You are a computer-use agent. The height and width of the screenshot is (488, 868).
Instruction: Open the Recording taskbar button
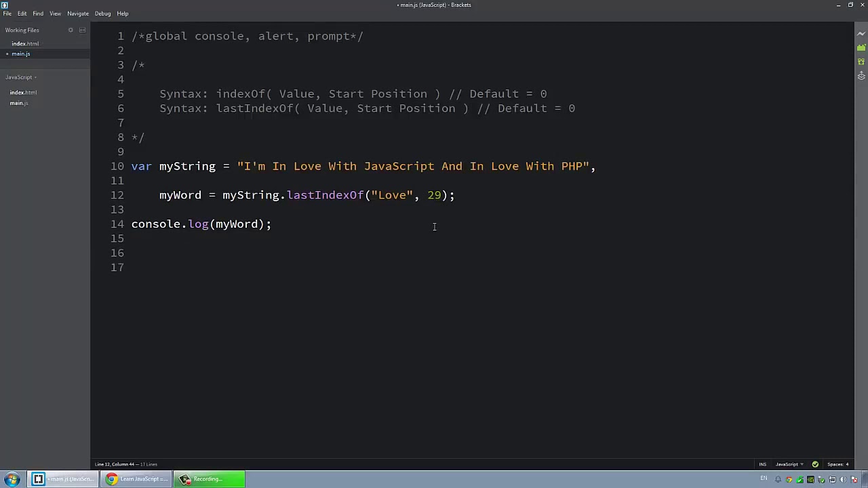(209, 479)
